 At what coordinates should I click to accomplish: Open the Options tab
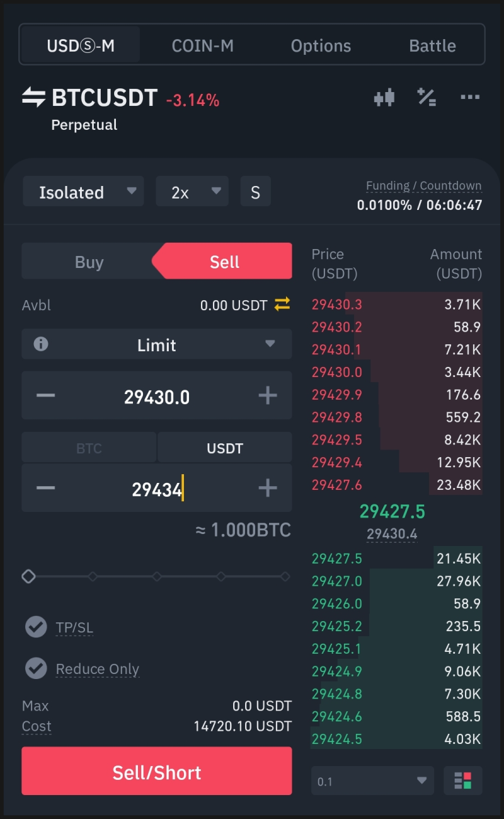coord(321,45)
